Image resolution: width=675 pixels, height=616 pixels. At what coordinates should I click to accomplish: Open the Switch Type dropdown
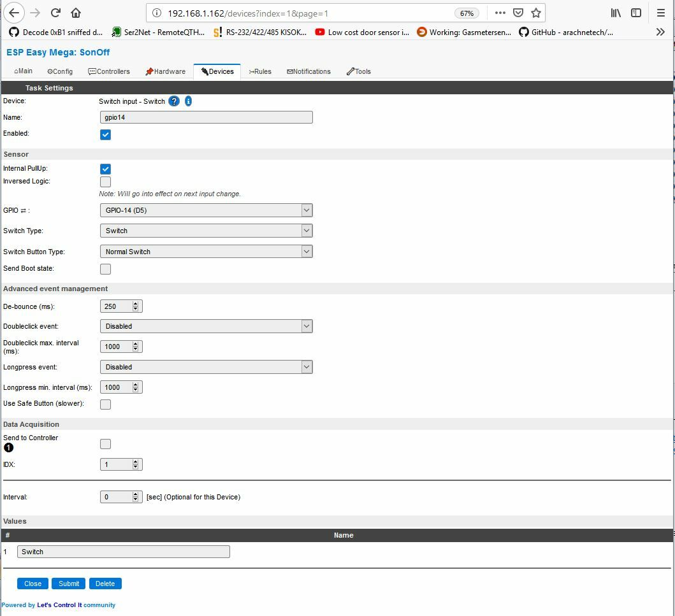tap(207, 231)
